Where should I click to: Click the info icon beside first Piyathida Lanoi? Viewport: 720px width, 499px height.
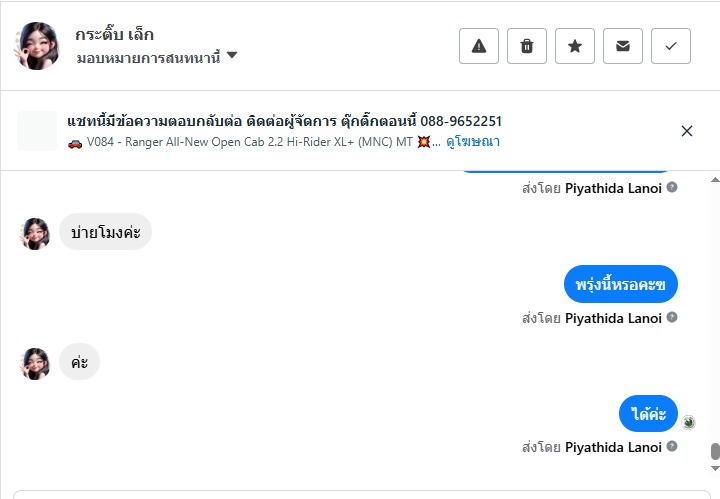[672, 187]
